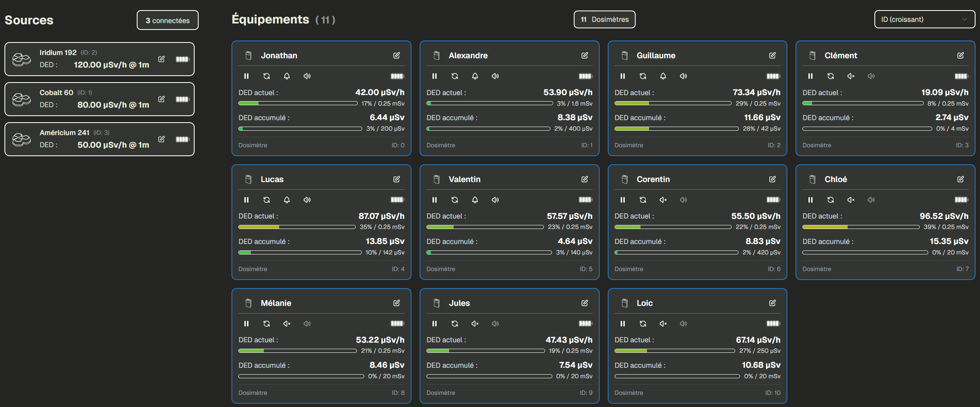Image resolution: width=980 pixels, height=407 pixels.
Task: Pause Loic's dosimeter
Action: 623,324
